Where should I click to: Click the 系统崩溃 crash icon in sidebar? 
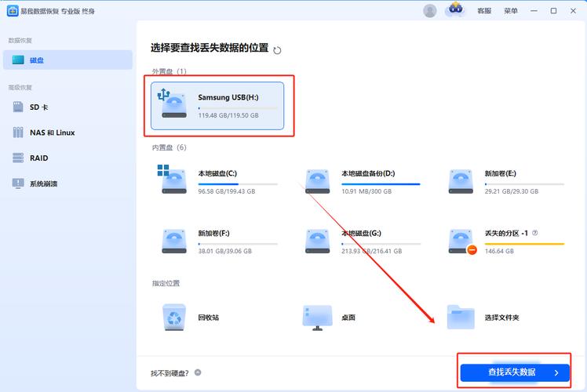tap(18, 183)
